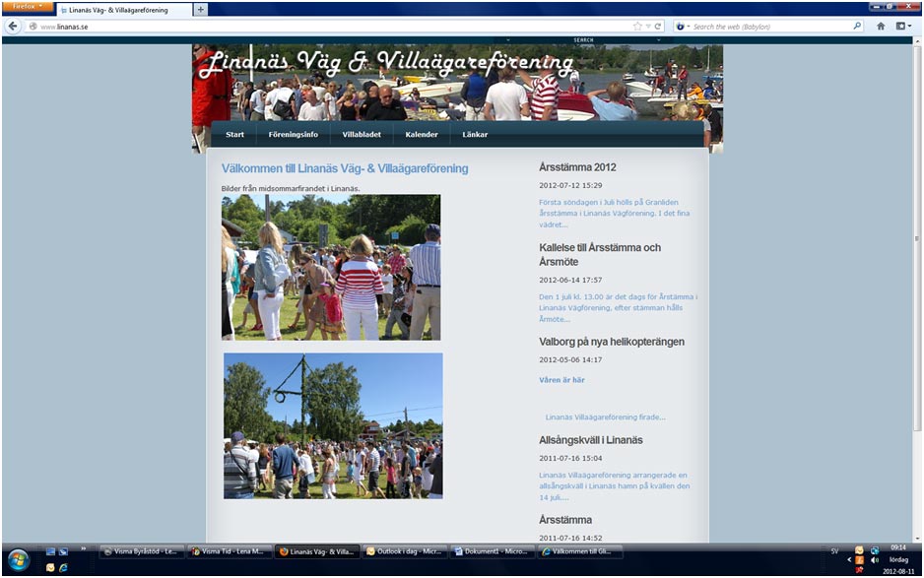Bookmark this page with the star icon
The height and width of the screenshot is (578, 924).
click(637, 27)
